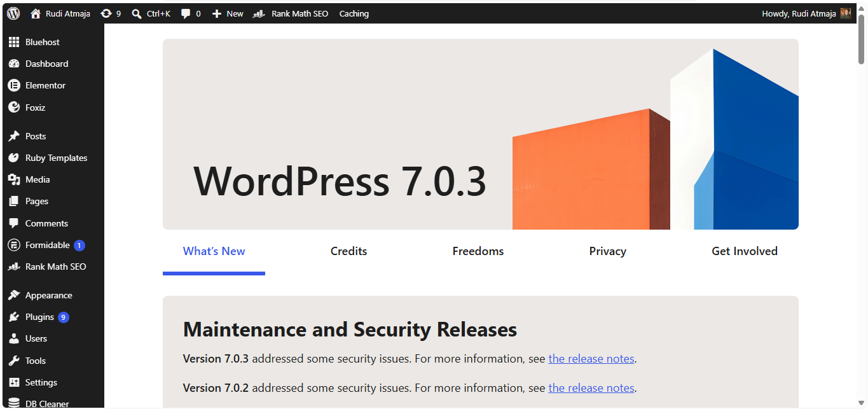This screenshot has width=868, height=409.
Task: Open release notes link for Version 7.0.3
Action: tap(591, 359)
